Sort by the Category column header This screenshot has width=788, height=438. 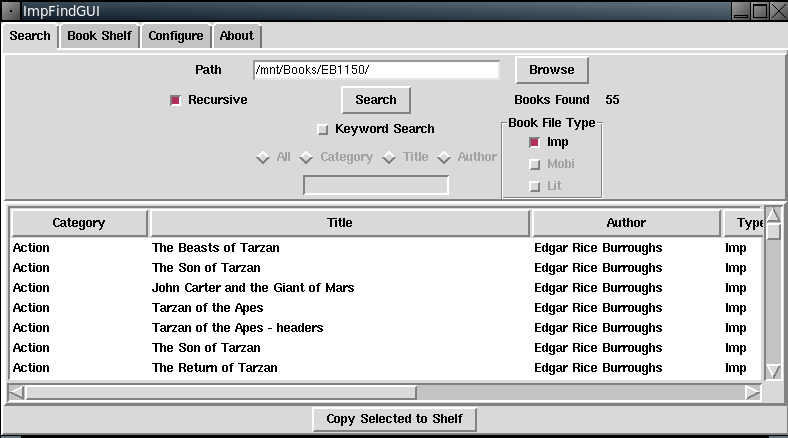click(79, 223)
